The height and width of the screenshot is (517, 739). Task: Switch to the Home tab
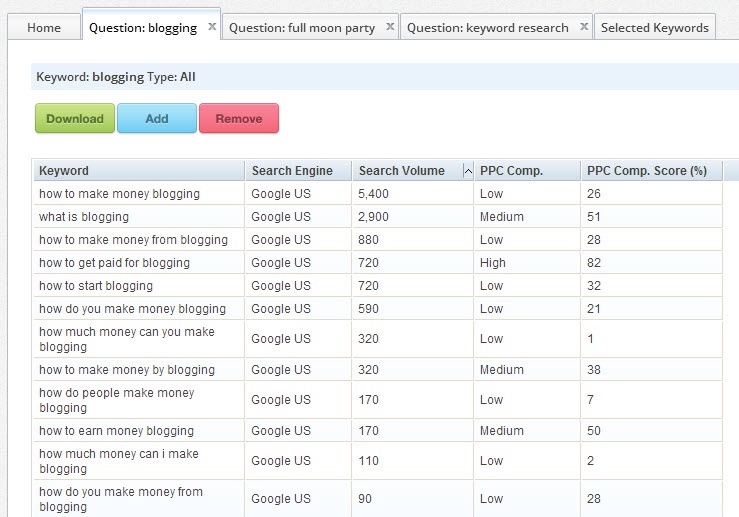pyautogui.click(x=44, y=28)
